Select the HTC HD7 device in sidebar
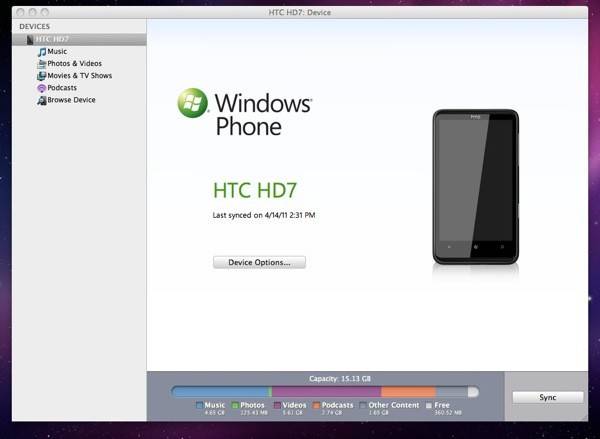The image size is (600, 439). [x=79, y=39]
